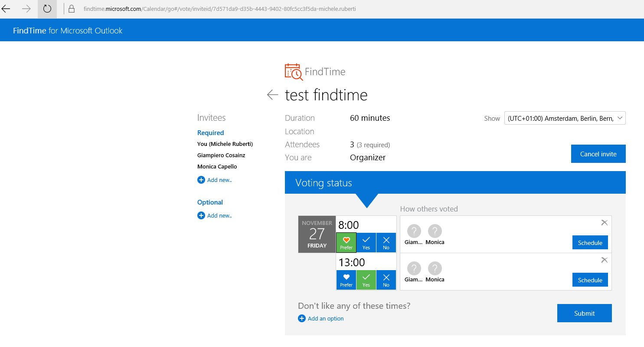Click Add new.. link under Optional
This screenshot has height=347, width=644.
(x=219, y=215)
